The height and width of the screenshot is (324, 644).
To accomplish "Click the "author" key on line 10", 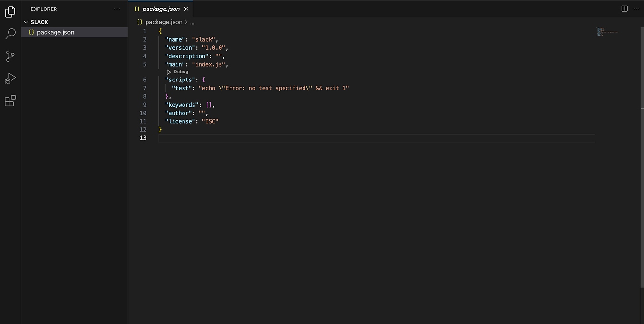I will coord(178,113).
